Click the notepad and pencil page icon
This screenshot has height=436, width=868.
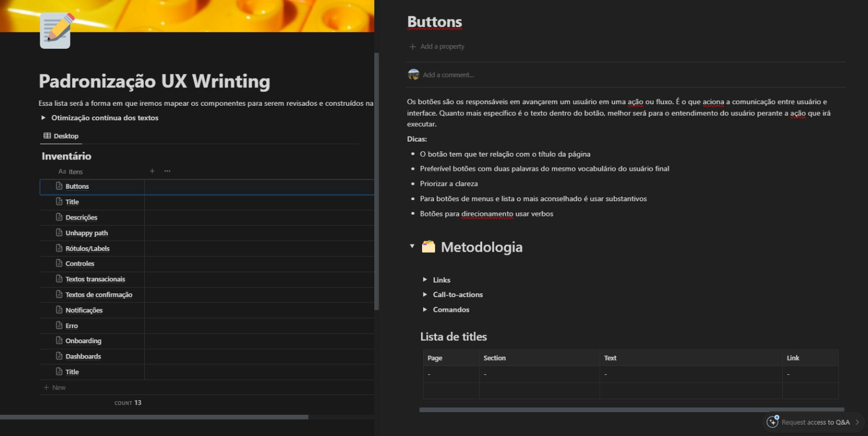55,31
